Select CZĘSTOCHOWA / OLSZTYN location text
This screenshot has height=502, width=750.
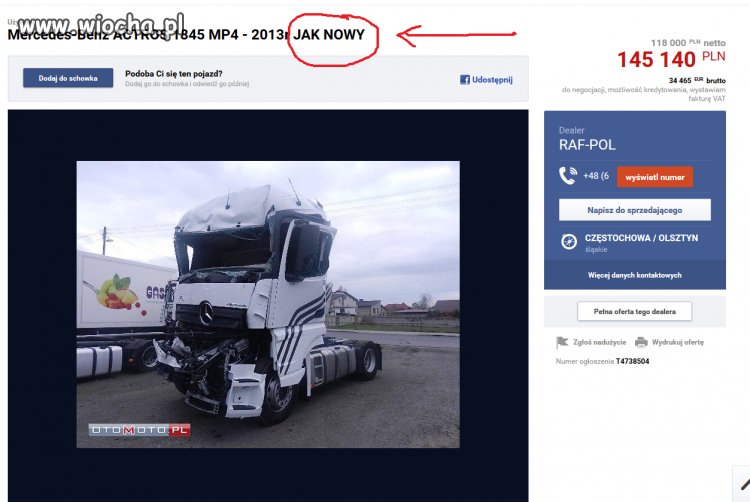(641, 238)
